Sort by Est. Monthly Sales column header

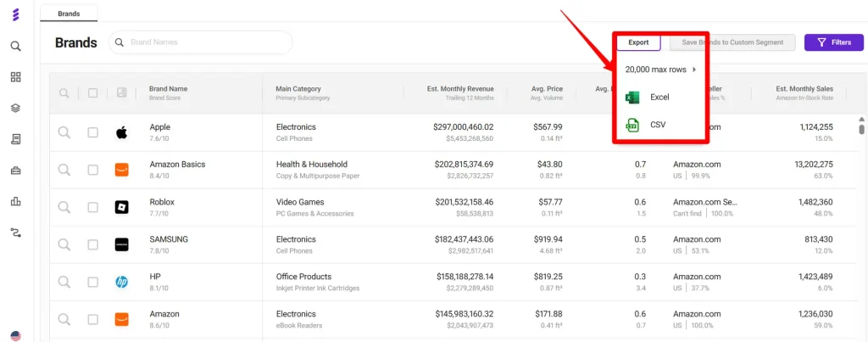point(804,89)
